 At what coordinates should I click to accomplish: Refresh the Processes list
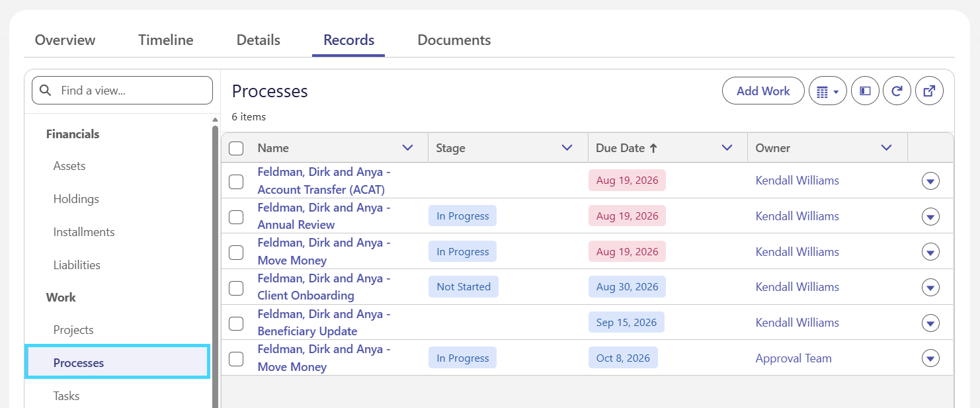(x=897, y=91)
